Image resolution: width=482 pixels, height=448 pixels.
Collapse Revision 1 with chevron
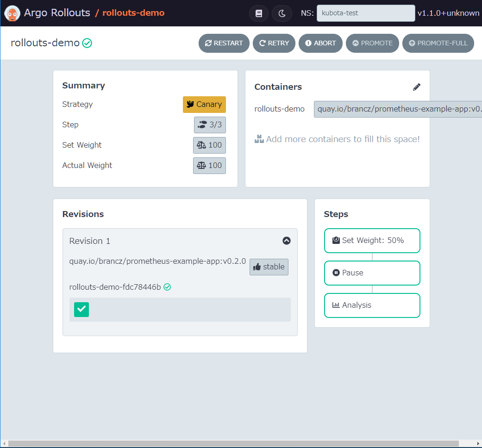coord(287,241)
